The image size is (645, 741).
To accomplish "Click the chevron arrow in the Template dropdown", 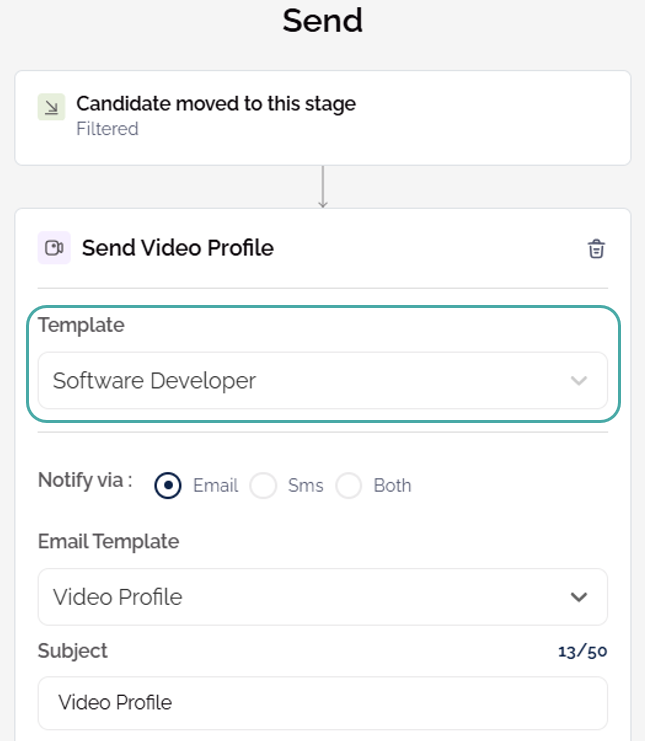I will point(578,381).
